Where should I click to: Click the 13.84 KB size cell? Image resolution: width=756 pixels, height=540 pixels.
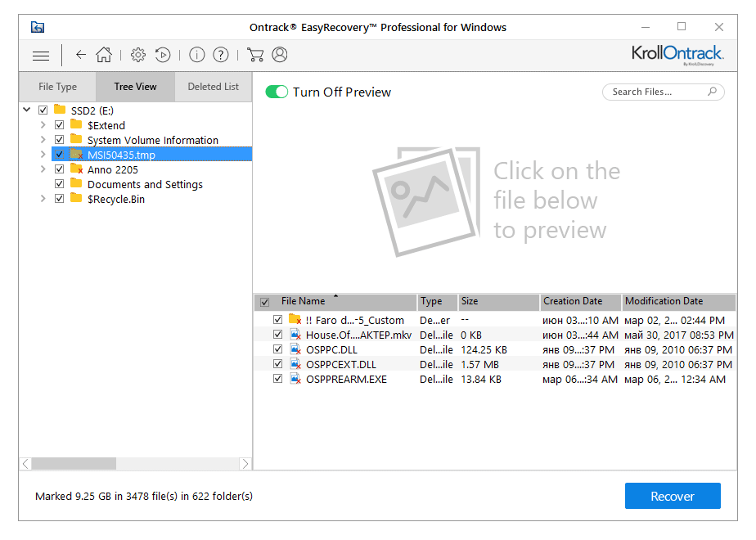point(481,380)
